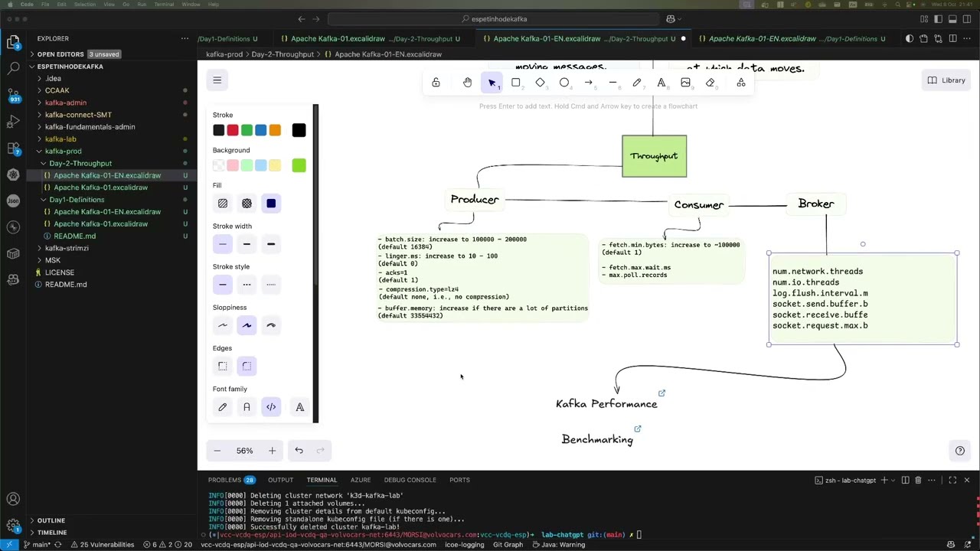Select the Rectangle shape tool
Screen dimensions: 980x551
point(516,83)
